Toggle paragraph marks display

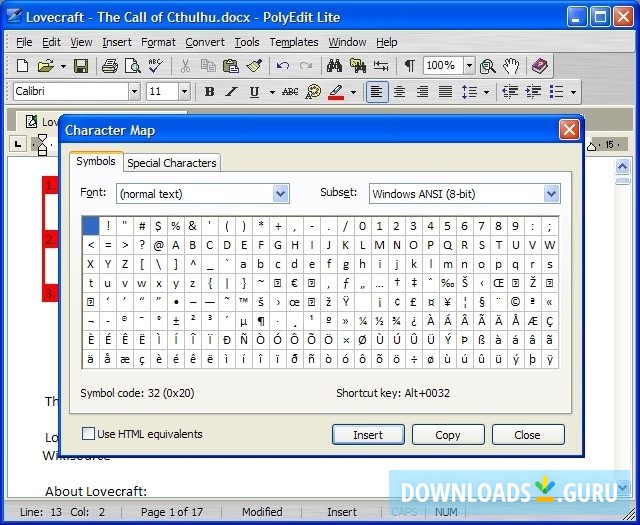tap(409, 66)
